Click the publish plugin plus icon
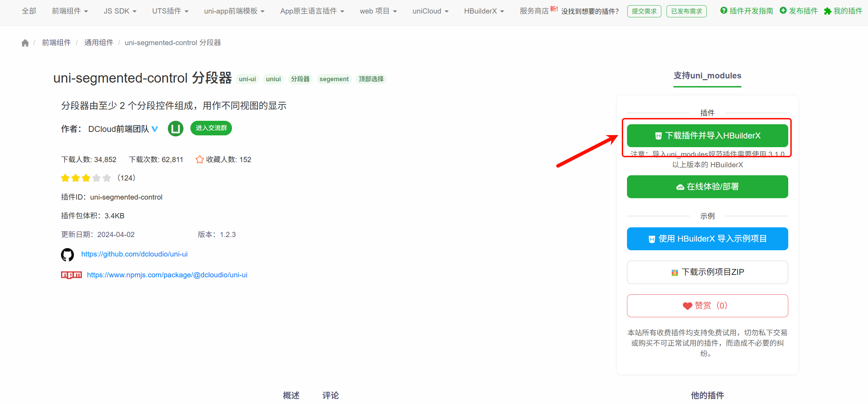 coord(783,11)
